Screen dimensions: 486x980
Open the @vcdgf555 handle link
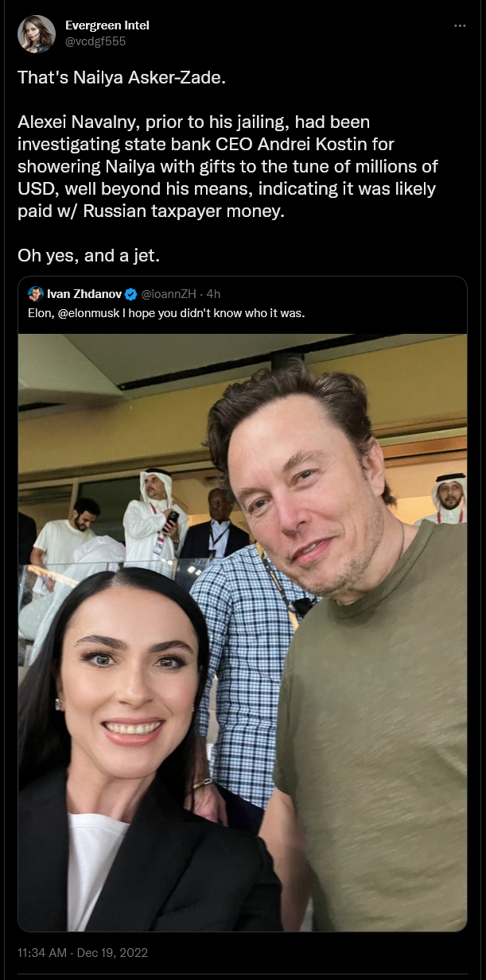(x=95, y=41)
